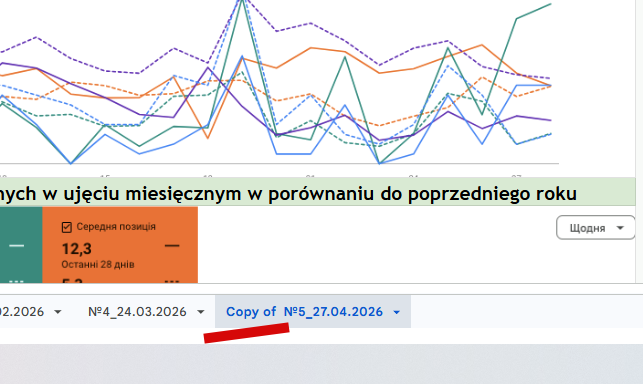Open dropdown arrow of №4_24.03.2026 tab

pyautogui.click(x=201, y=312)
